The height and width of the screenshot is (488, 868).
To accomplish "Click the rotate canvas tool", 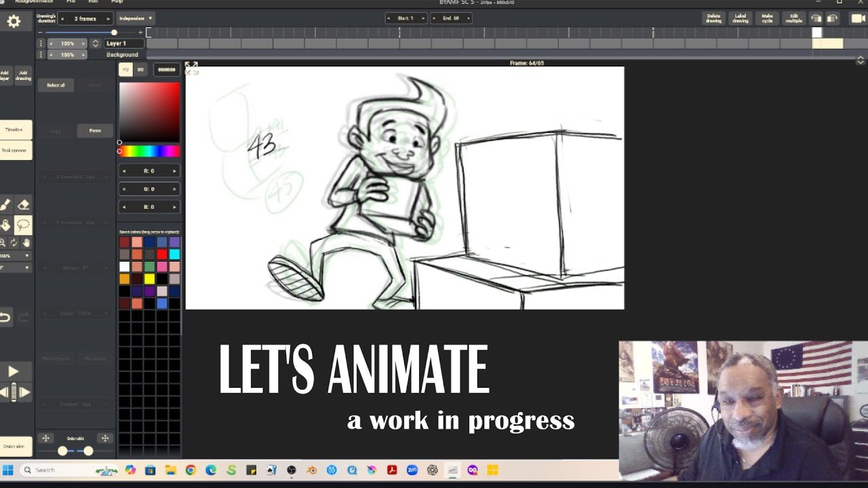I will coord(14,243).
